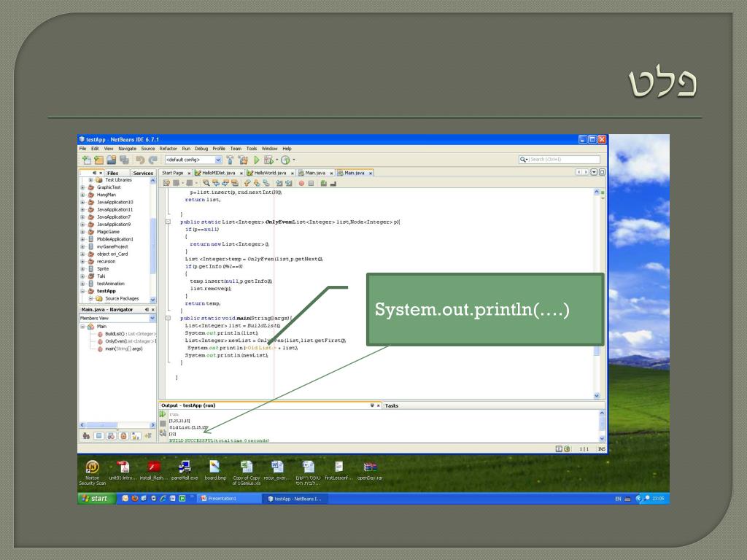Stop the run with the Output panel square
Screen dimensions: 747x560
pyautogui.click(x=163, y=424)
